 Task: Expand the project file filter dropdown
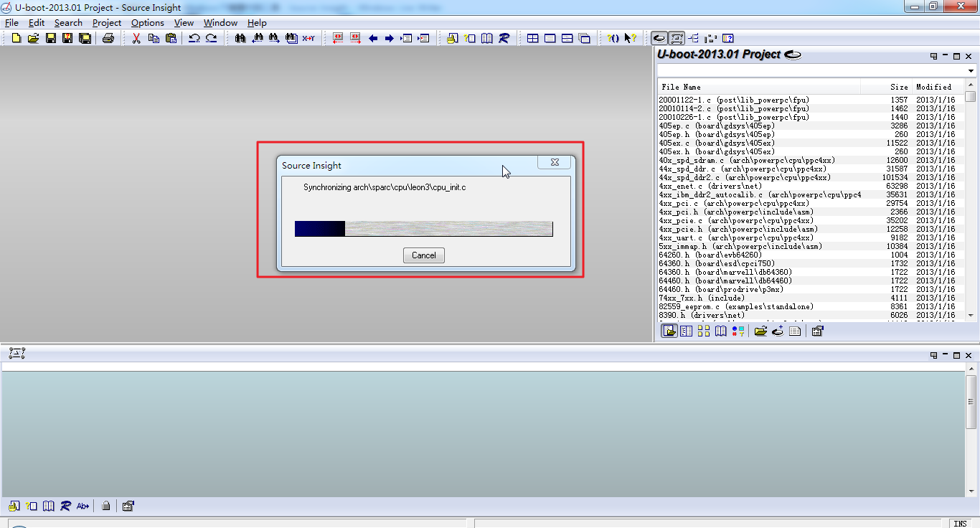click(971, 71)
